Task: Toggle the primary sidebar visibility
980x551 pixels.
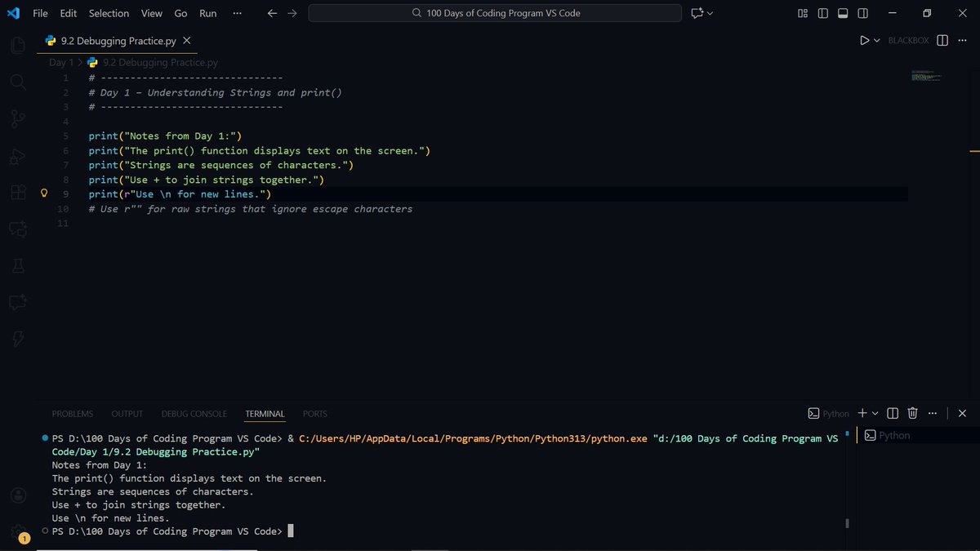Action: click(x=822, y=13)
